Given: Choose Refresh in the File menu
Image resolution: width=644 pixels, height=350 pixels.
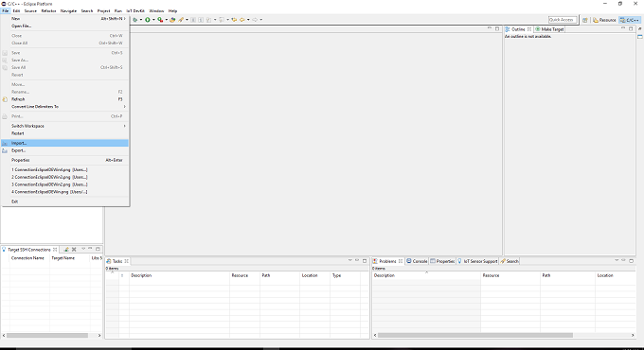Looking at the screenshot, I should pos(65,99).
